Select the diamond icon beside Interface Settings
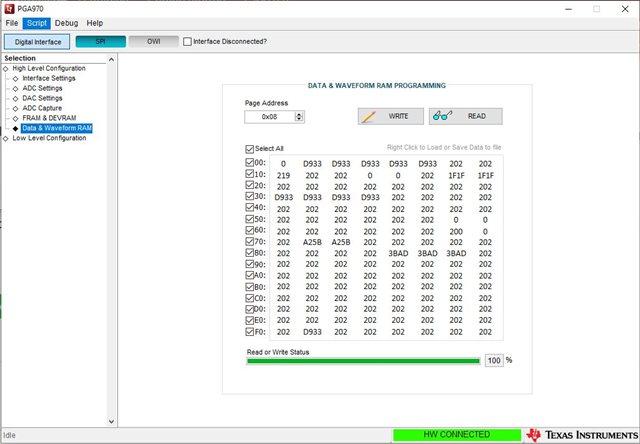Screen dimensions: 640x444 coord(16,78)
